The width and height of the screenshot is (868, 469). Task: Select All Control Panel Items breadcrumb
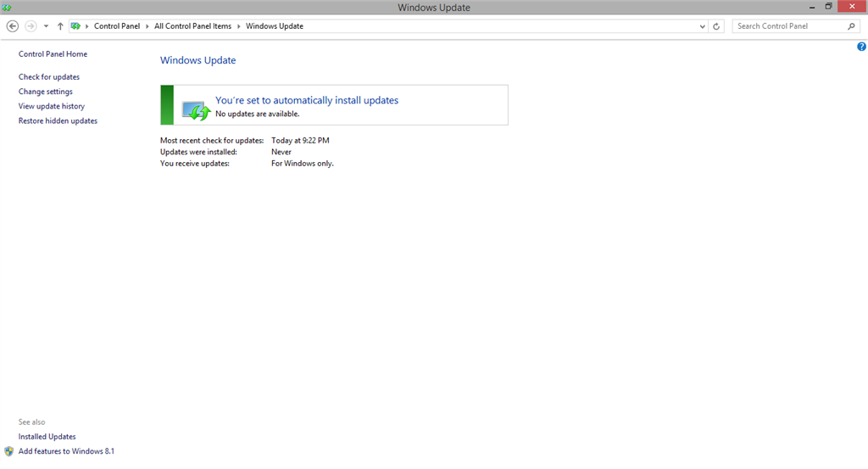coord(192,26)
